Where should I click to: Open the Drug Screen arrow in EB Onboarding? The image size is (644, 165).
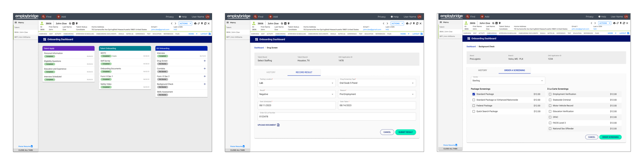click(x=204, y=61)
